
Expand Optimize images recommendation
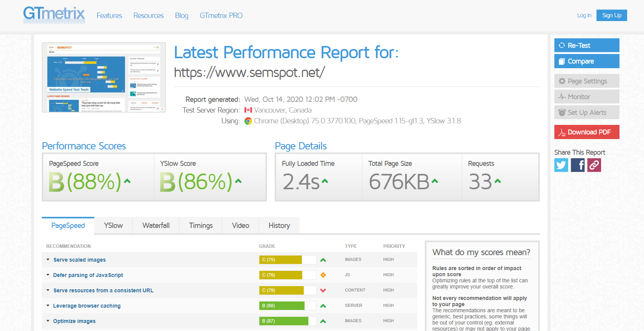coord(48,321)
